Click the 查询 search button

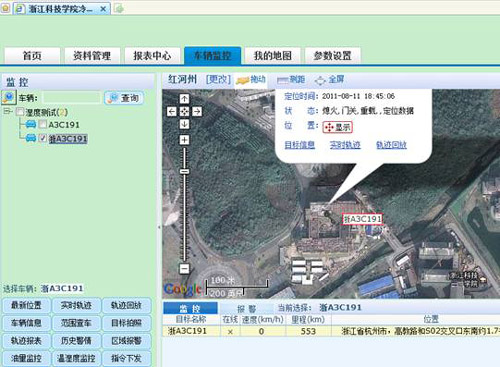click(124, 98)
